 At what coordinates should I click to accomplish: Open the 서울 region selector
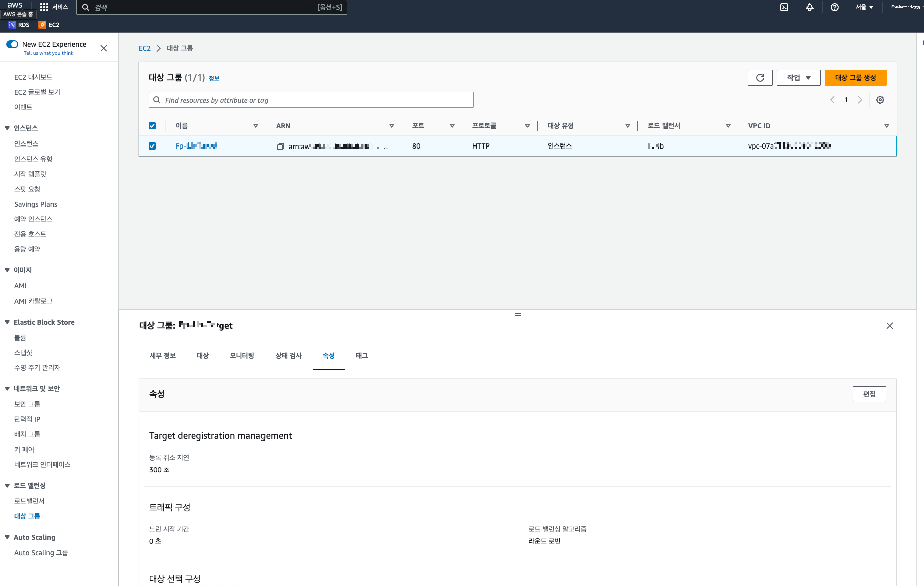(x=865, y=7)
